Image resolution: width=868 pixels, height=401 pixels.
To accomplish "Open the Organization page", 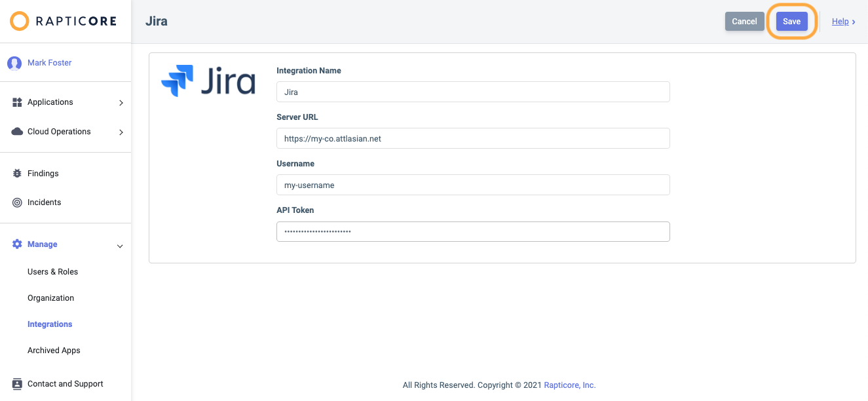I will click(50, 298).
